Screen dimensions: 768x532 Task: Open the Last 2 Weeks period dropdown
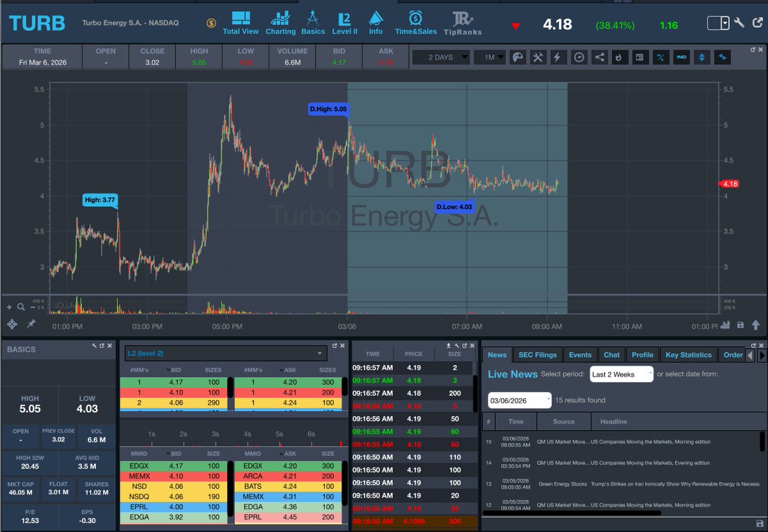coord(621,374)
